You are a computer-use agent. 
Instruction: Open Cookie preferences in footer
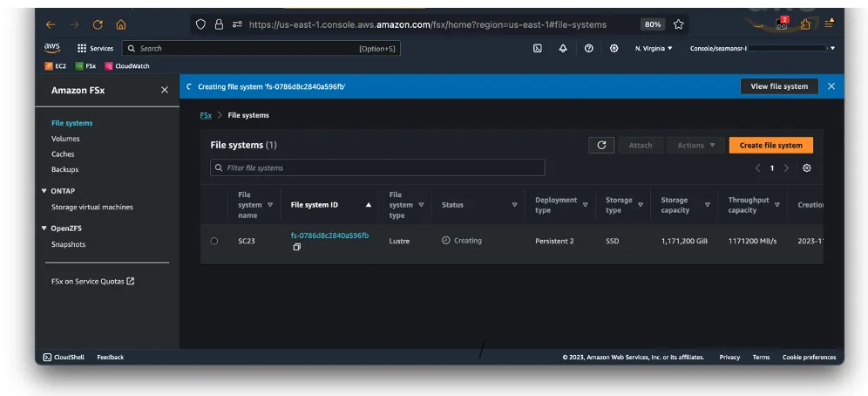point(809,358)
